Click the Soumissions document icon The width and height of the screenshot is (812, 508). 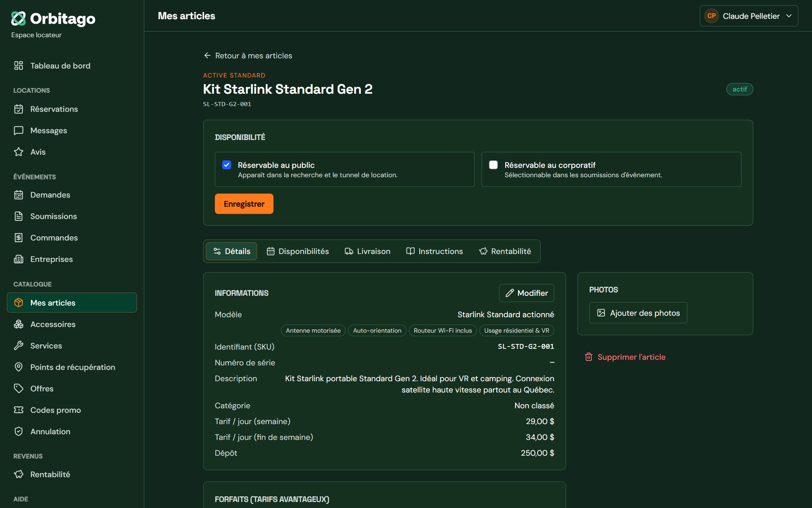click(18, 216)
